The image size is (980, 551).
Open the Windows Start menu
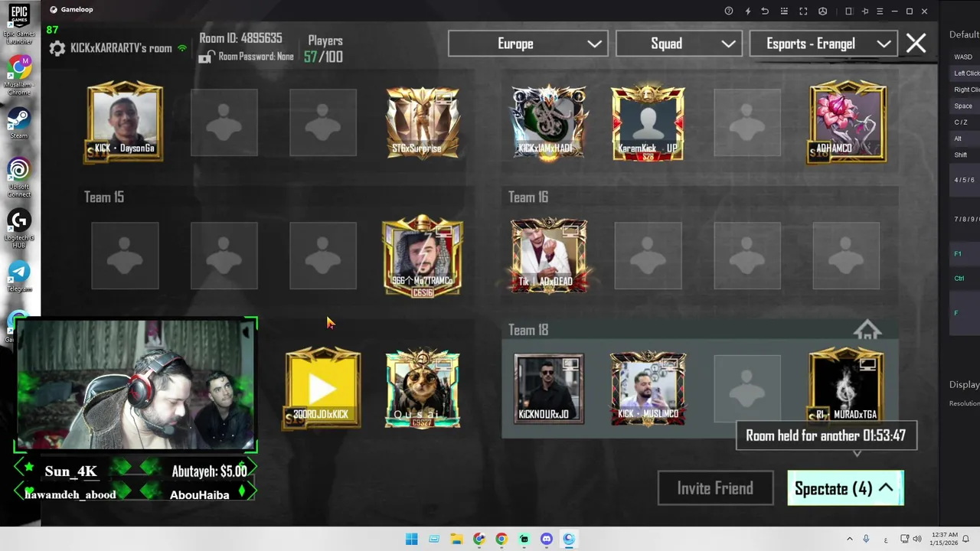click(x=411, y=539)
